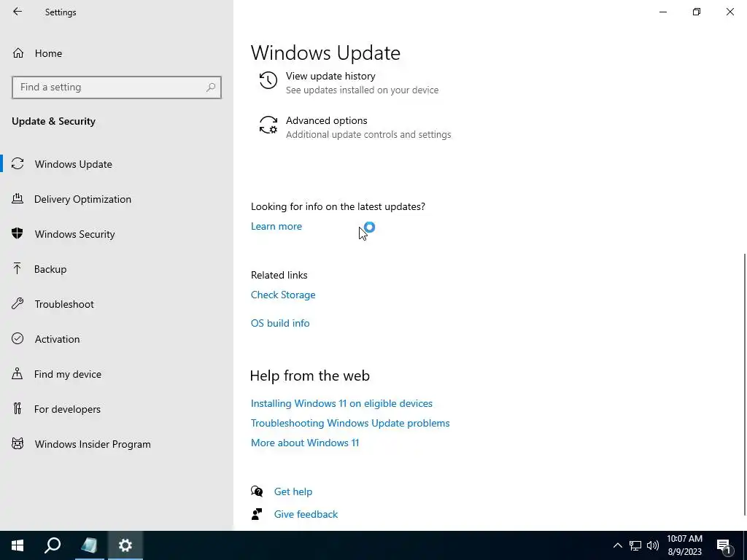The image size is (747, 560).
Task: Click the Backup arrow icon
Action: pyautogui.click(x=18, y=268)
